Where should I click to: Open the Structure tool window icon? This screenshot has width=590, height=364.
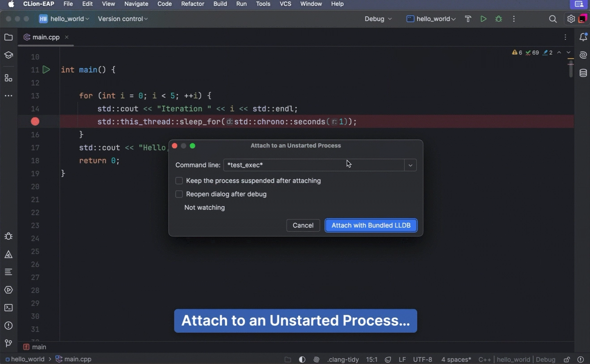pyautogui.click(x=9, y=78)
